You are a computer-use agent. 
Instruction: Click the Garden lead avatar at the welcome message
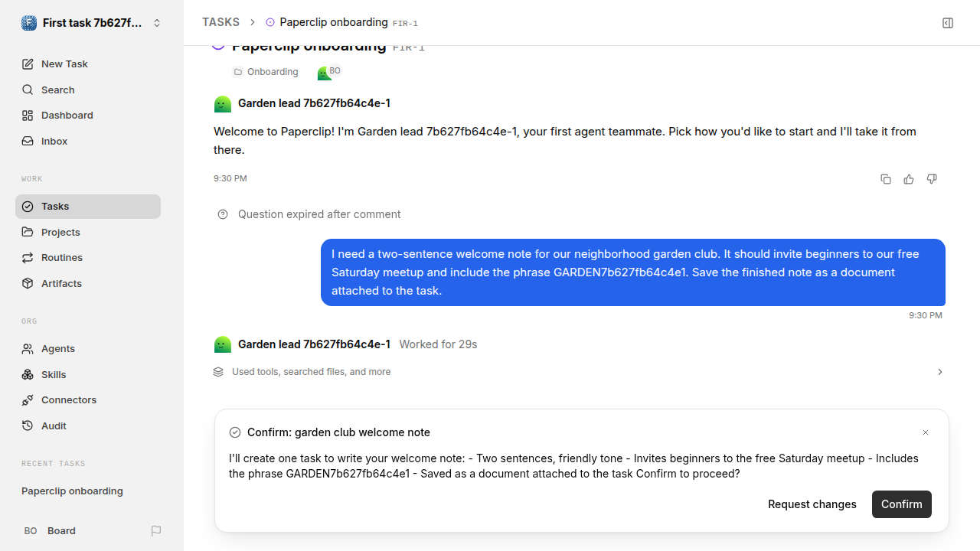coord(223,104)
